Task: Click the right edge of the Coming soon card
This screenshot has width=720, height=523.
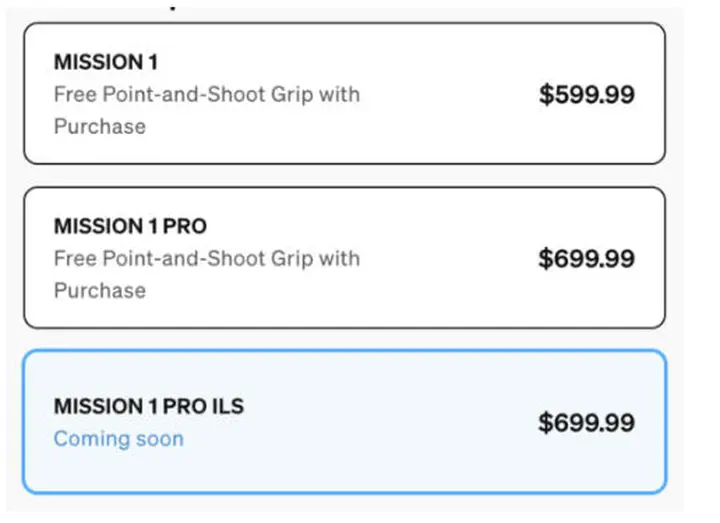Action: pyautogui.click(x=655, y=422)
